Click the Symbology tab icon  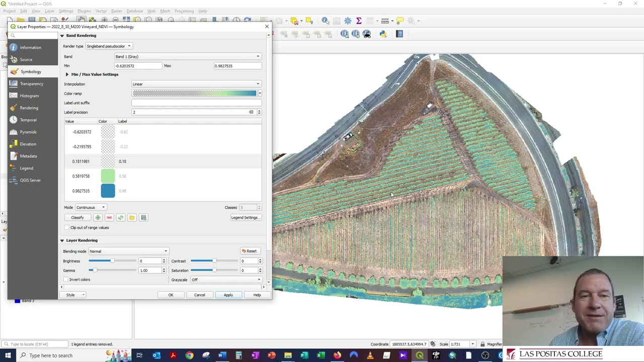tap(14, 71)
